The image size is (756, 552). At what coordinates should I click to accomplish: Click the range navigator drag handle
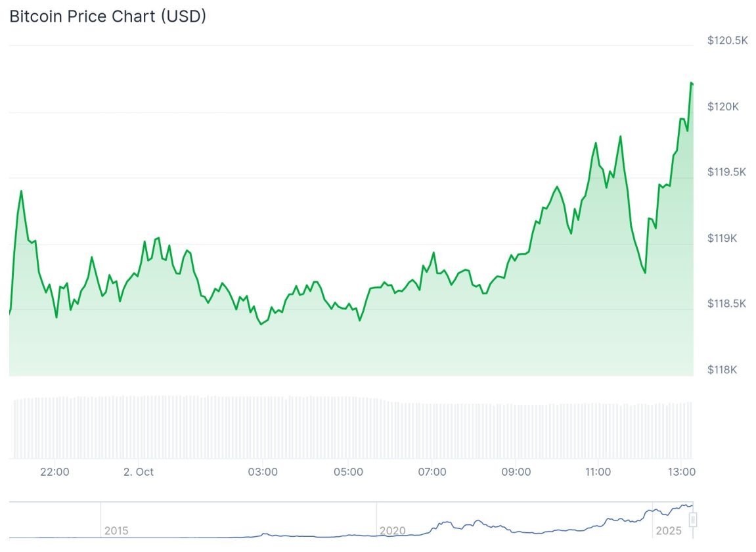[692, 520]
